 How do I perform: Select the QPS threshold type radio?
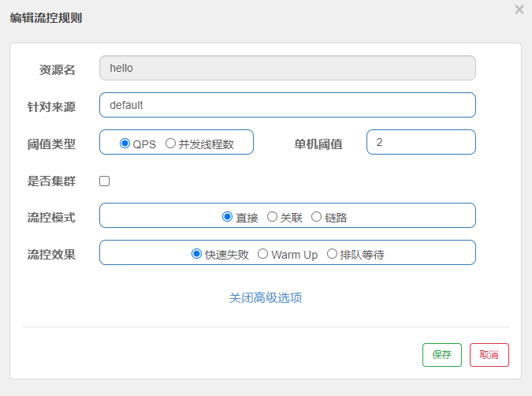(125, 144)
